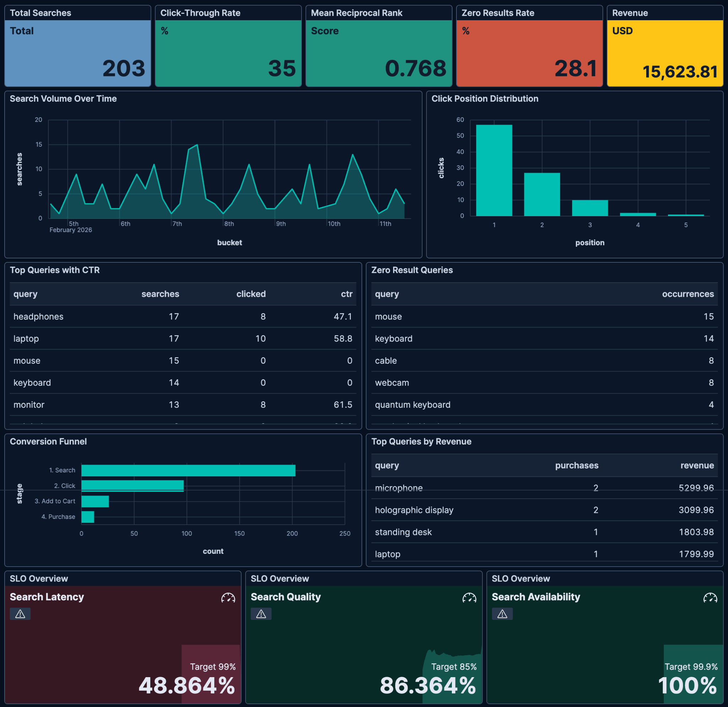Viewport: 728px width, 707px height.
Task: Click query header in Top Queries with CTR
Action: (25, 294)
